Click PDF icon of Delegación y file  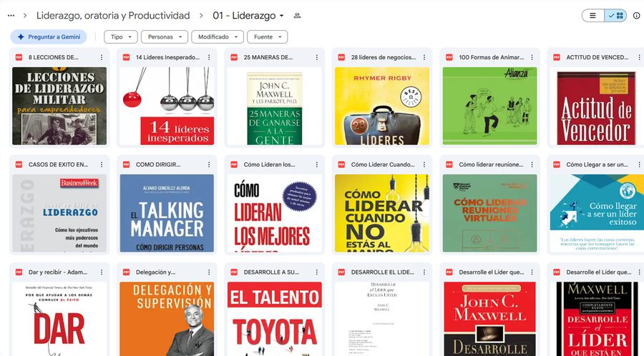click(x=127, y=272)
